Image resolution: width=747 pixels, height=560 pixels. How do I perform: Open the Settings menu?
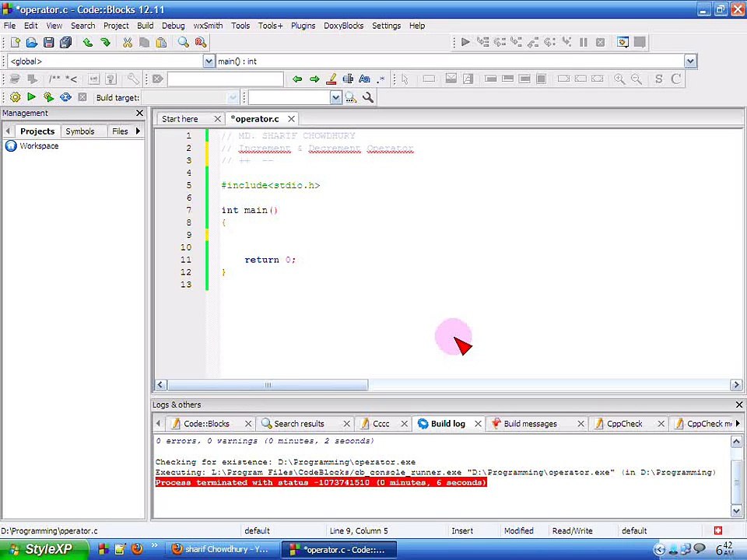387,26
